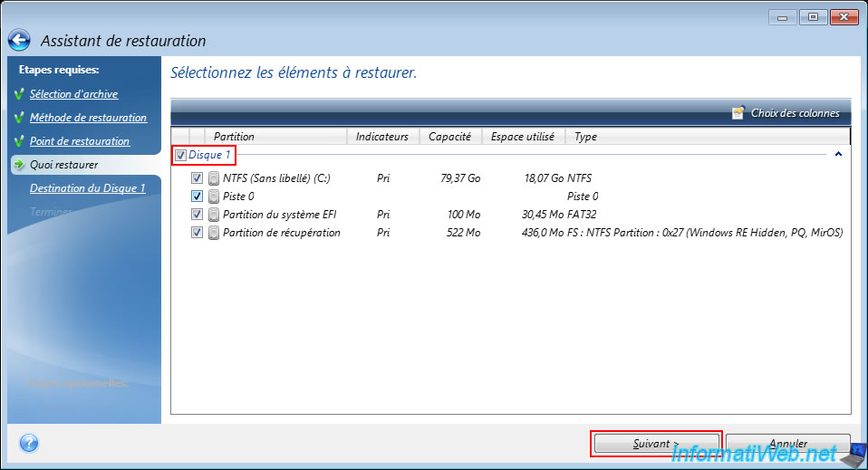Open Destination du Disque 1 step
This screenshot has height=470, width=868.
point(87,188)
